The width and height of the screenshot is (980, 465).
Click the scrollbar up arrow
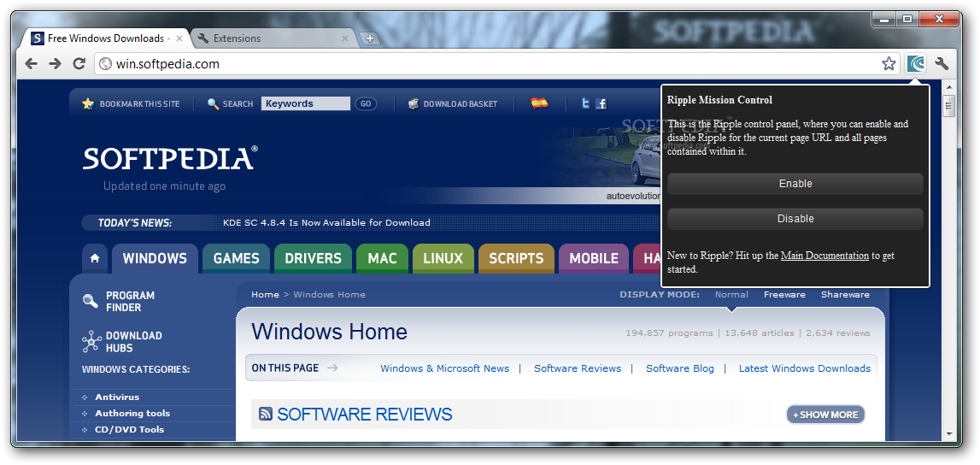(x=949, y=87)
